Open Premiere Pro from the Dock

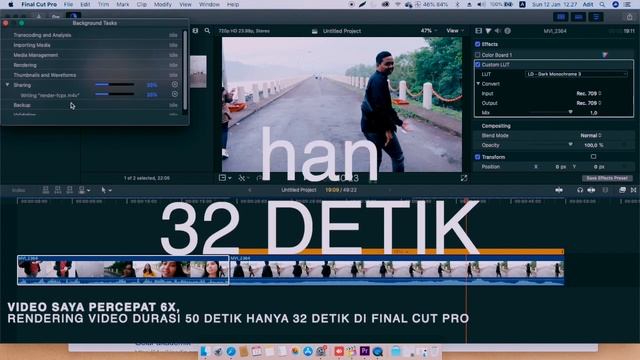click(x=364, y=351)
